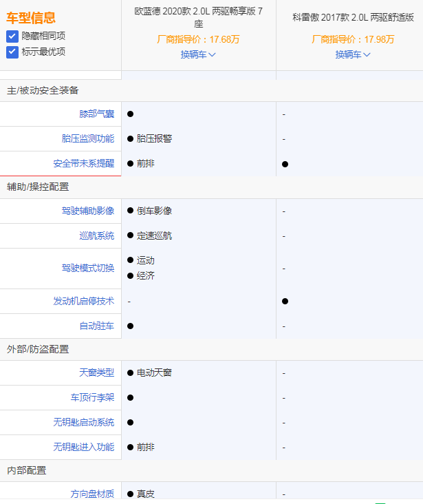Click the 自动驻车 parameter link
The width and height of the screenshot is (423, 504).
tap(96, 326)
